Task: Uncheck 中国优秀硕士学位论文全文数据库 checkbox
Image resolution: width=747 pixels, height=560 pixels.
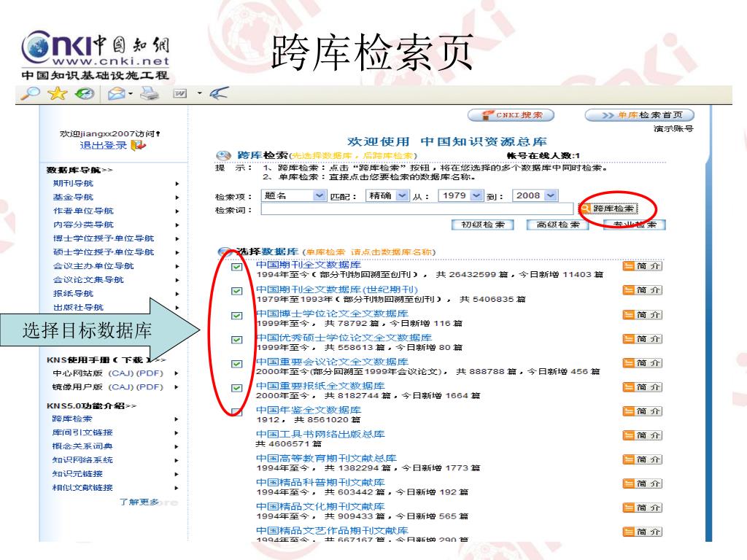Action: pos(236,340)
